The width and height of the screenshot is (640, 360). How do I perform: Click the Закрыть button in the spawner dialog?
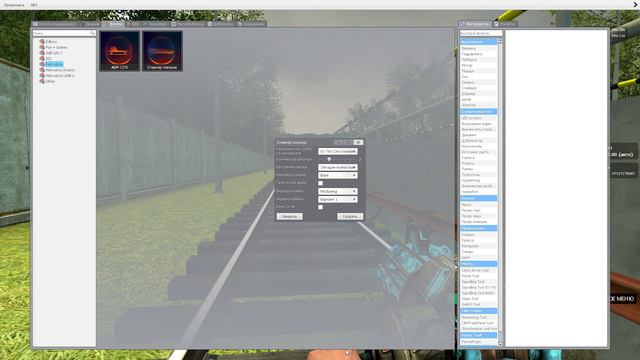pos(289,216)
